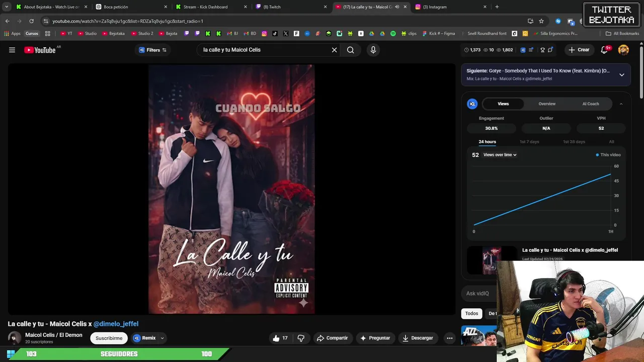Subscribe with the Suscribirme button

click(109, 338)
